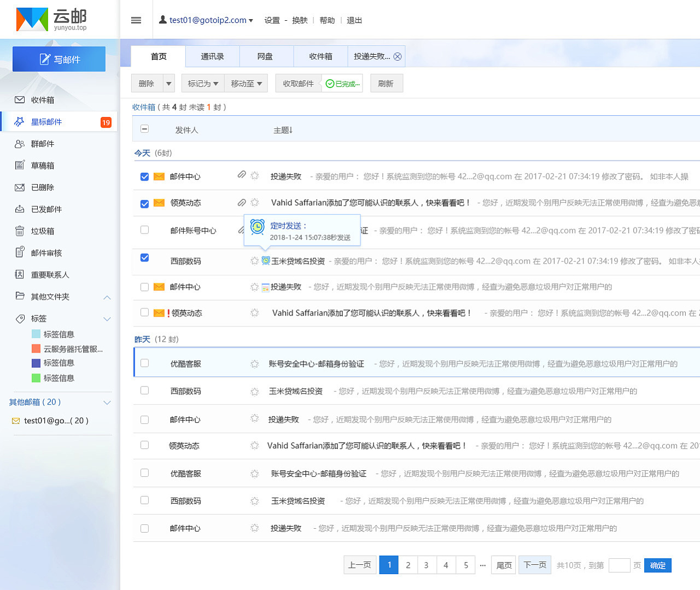Open the 标记为 mark-as dropdown
The height and width of the screenshot is (590, 700).
point(202,83)
